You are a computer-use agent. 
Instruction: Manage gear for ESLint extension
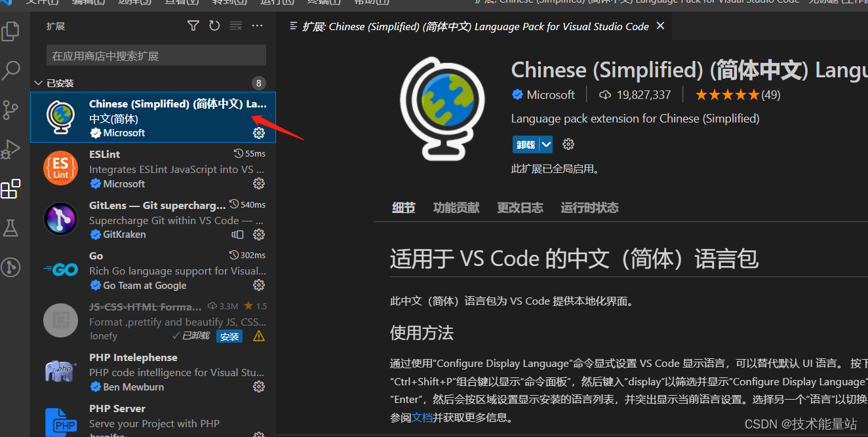(x=259, y=183)
